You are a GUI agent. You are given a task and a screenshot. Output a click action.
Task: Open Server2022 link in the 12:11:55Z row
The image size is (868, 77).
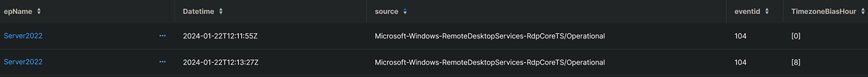tap(23, 36)
